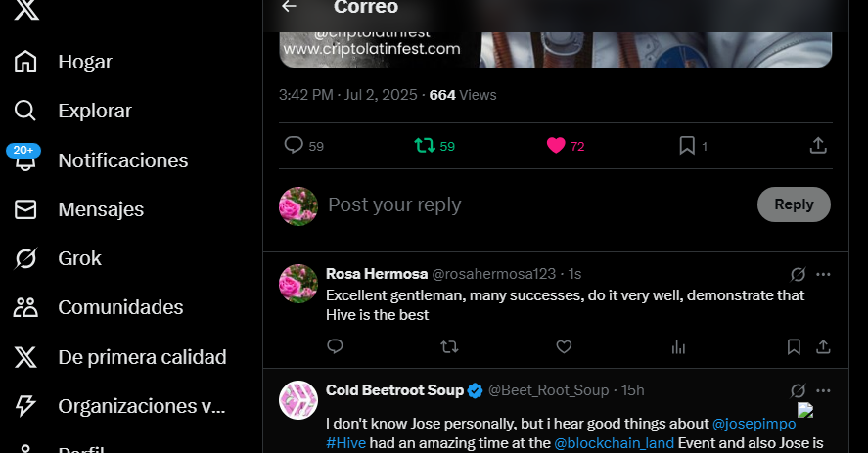The height and width of the screenshot is (453, 868).
Task: Open the #Hive hashtag link
Action: (x=346, y=443)
